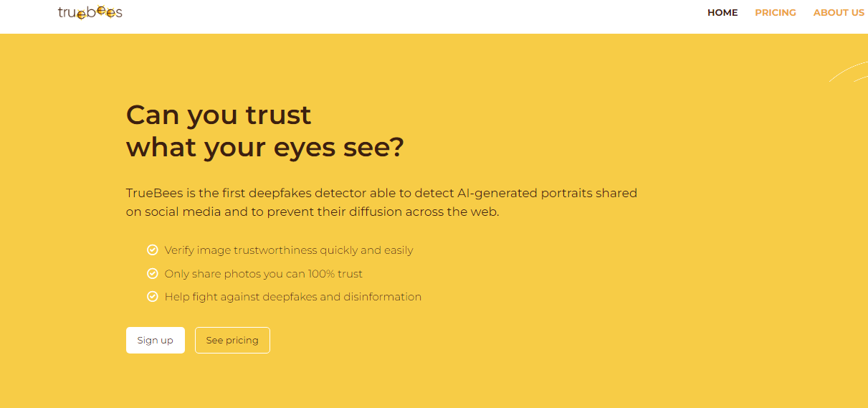The image size is (868, 408).
Task: Open the ABOUT US navigation item
Action: pyautogui.click(x=839, y=13)
